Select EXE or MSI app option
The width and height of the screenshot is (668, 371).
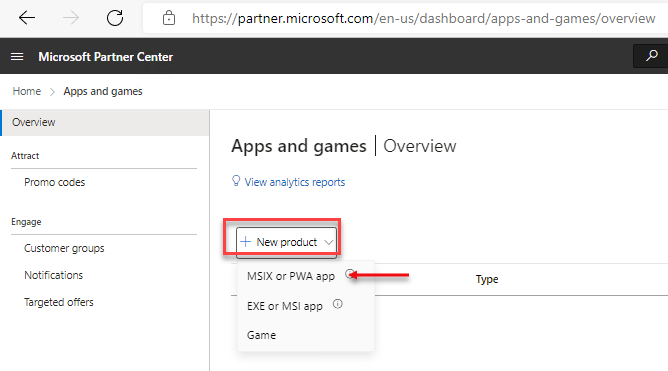tap(285, 306)
